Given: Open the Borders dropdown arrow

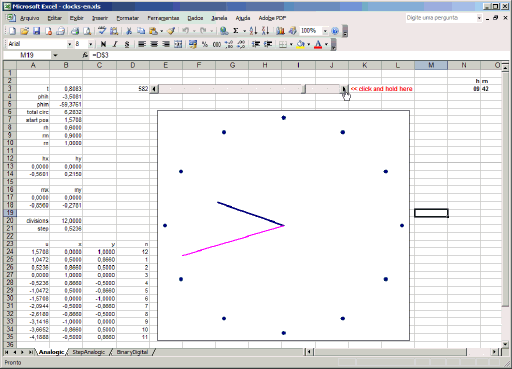Looking at the screenshot, I should 291,44.
